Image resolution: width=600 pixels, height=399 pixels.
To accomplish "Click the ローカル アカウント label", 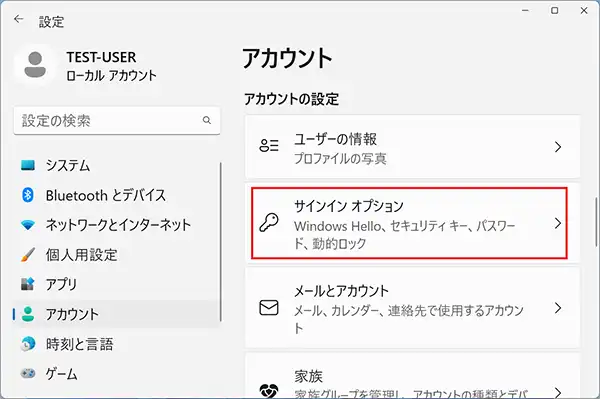I will 111,75.
